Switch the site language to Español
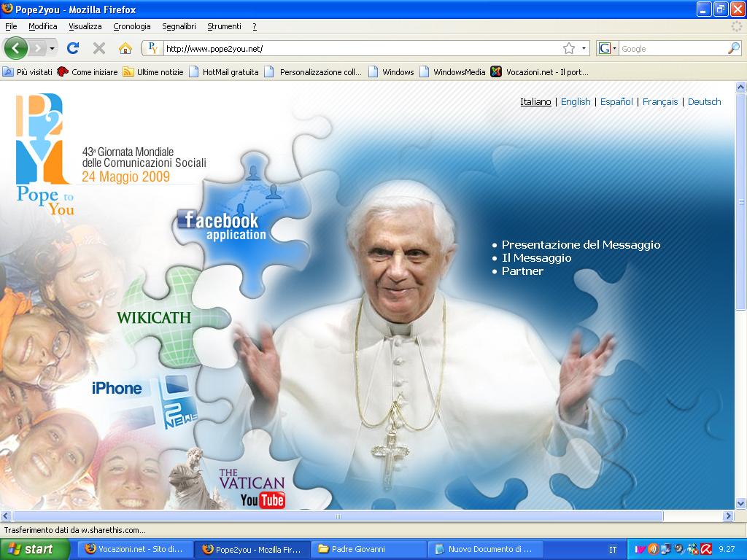 [616, 102]
